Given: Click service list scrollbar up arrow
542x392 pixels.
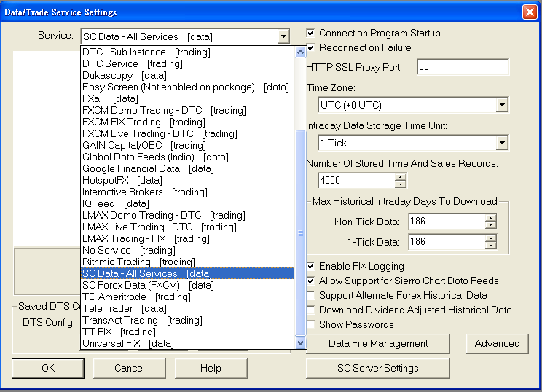Looking at the screenshot, I should point(300,52).
